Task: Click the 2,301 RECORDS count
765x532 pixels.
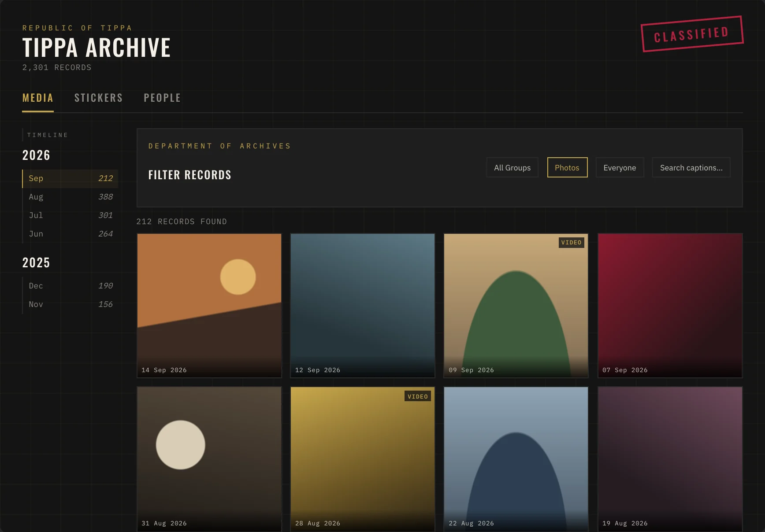Action: [57, 67]
